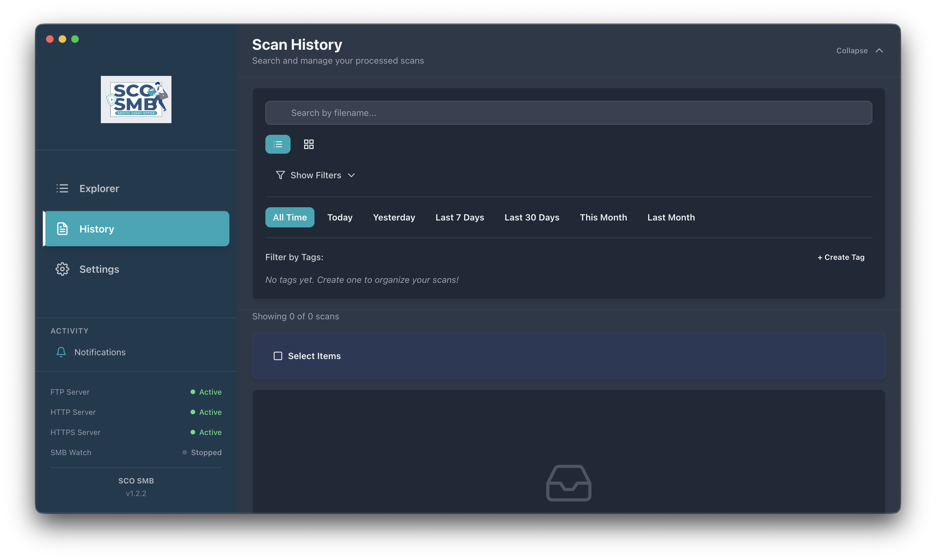Focus the Search by filename field
This screenshot has height=560, width=936.
click(568, 112)
